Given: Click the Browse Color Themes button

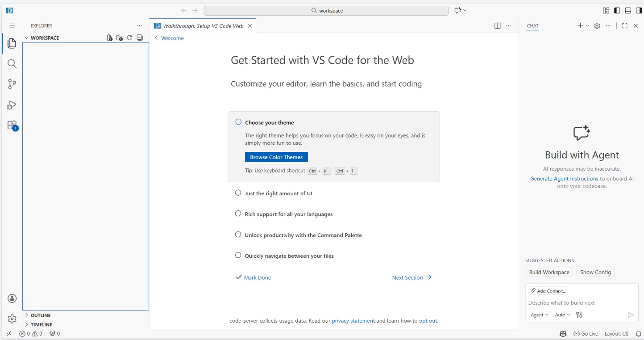Looking at the screenshot, I should pos(276,157).
